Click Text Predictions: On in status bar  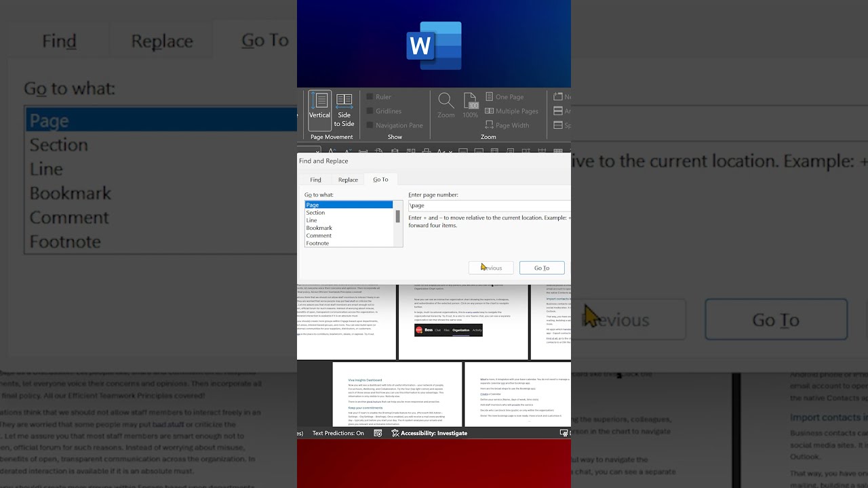(x=338, y=433)
